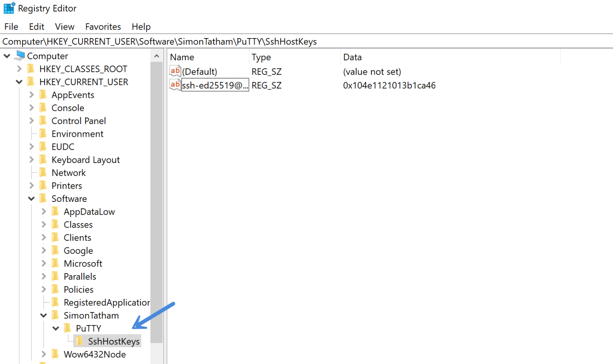Collapse the Software key branch

click(32, 199)
